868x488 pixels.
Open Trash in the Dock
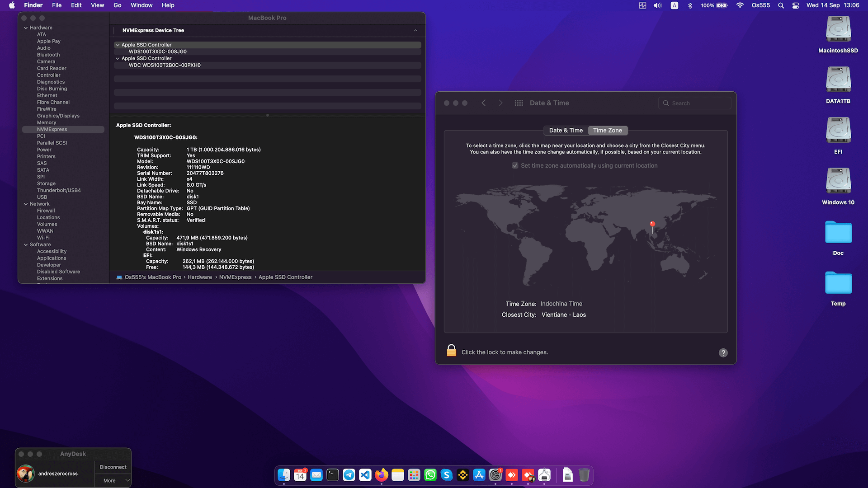click(584, 475)
